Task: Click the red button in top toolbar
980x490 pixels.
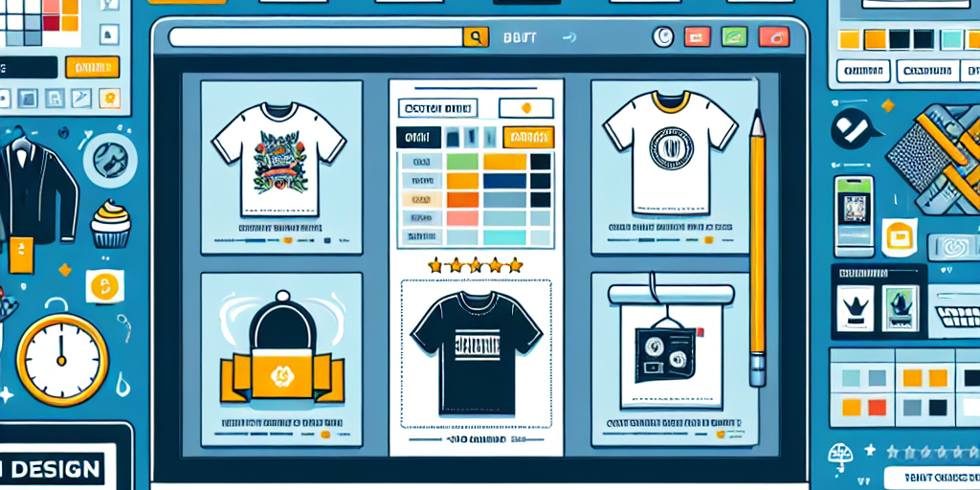Action: (773, 37)
